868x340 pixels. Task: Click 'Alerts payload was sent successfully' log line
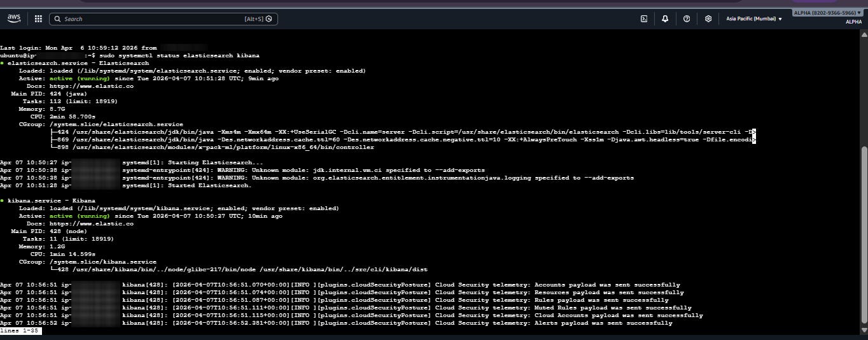tap(337, 323)
